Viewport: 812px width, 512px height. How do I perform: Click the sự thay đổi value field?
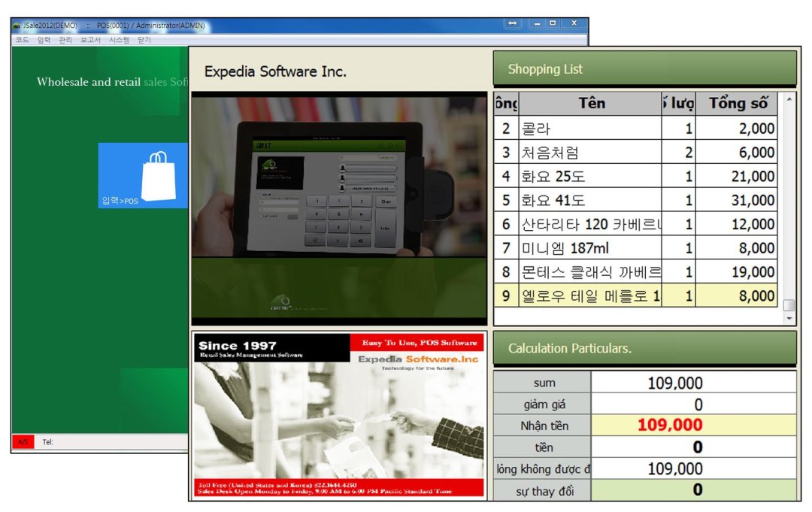click(693, 489)
